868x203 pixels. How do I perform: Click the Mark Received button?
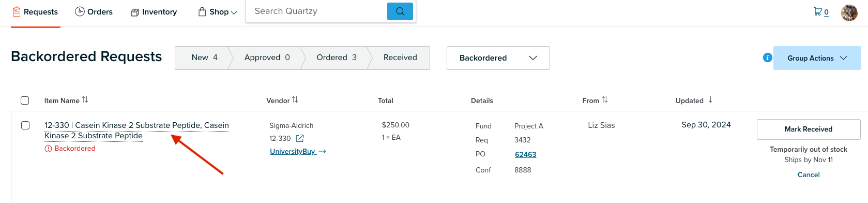click(x=809, y=129)
